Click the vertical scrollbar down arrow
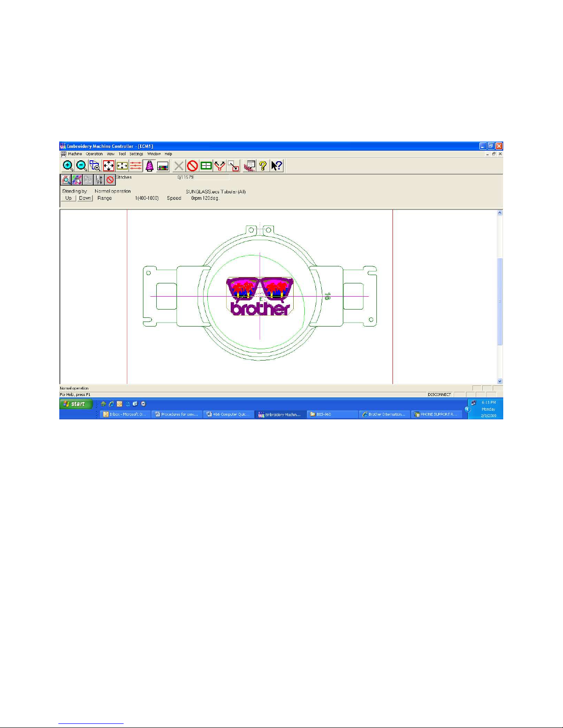The image size is (563, 728). pyautogui.click(x=500, y=381)
